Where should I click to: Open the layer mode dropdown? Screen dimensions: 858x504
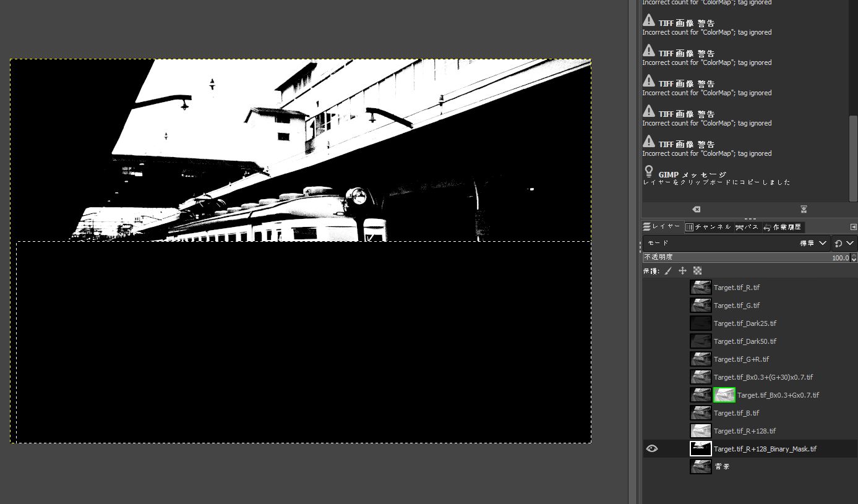(x=736, y=243)
